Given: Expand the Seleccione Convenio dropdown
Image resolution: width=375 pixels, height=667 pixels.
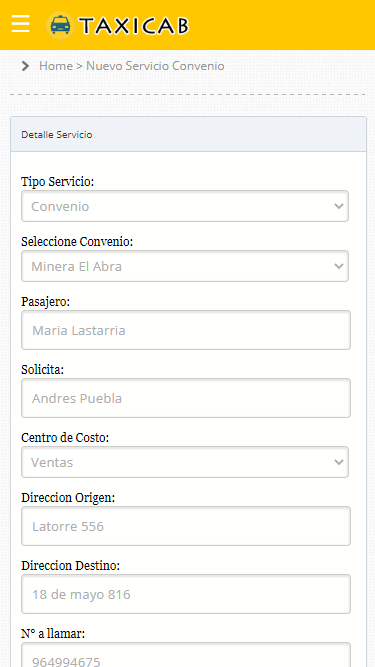Looking at the screenshot, I should 185,266.
